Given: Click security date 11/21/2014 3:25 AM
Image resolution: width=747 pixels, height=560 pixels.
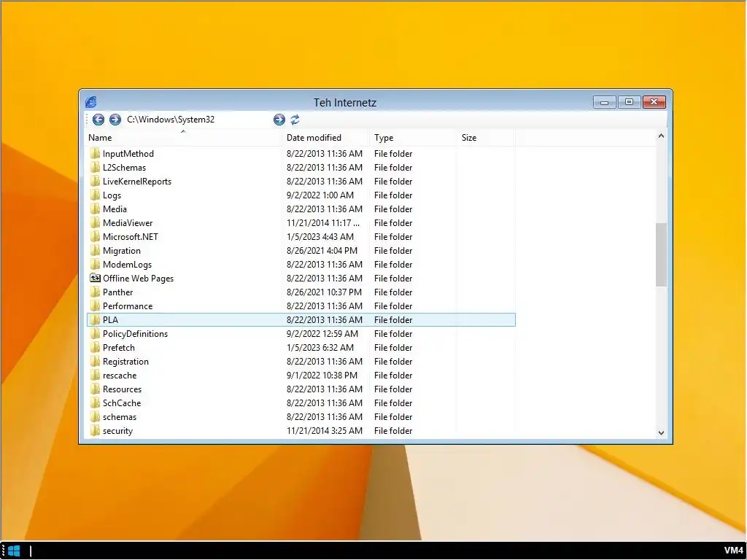Looking at the screenshot, I should [325, 430].
